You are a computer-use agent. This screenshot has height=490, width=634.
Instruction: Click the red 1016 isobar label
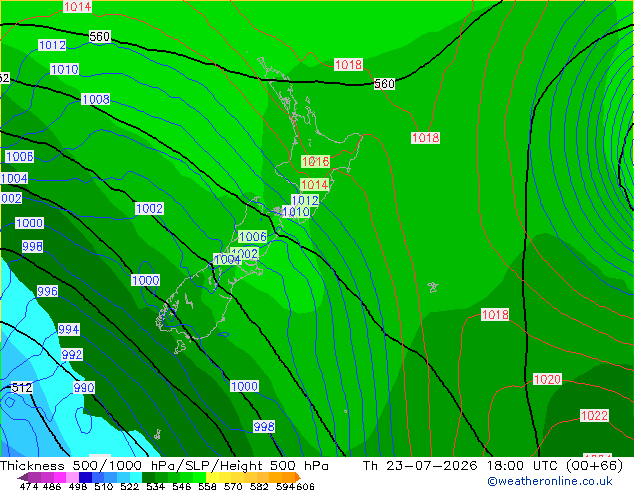315,161
